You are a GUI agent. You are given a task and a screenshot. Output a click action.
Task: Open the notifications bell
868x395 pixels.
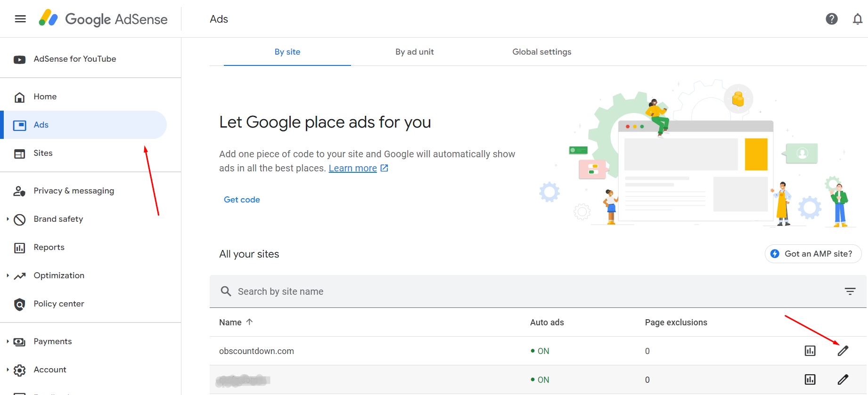point(858,19)
